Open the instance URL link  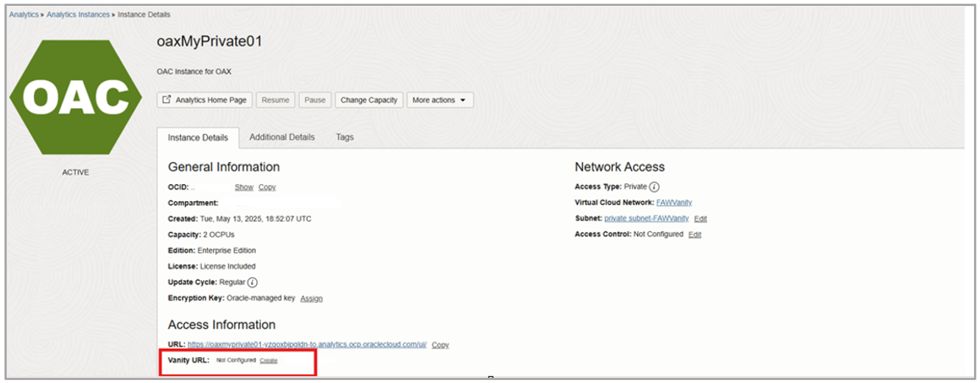coord(307,345)
